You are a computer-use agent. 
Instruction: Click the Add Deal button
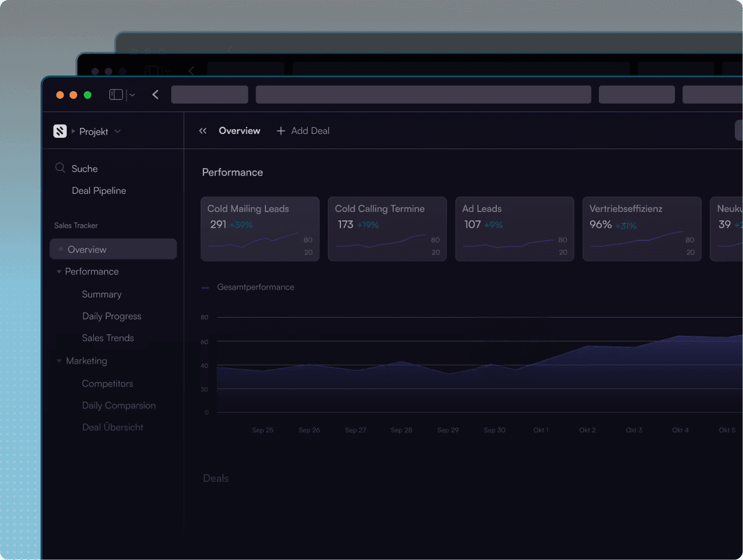point(310,131)
